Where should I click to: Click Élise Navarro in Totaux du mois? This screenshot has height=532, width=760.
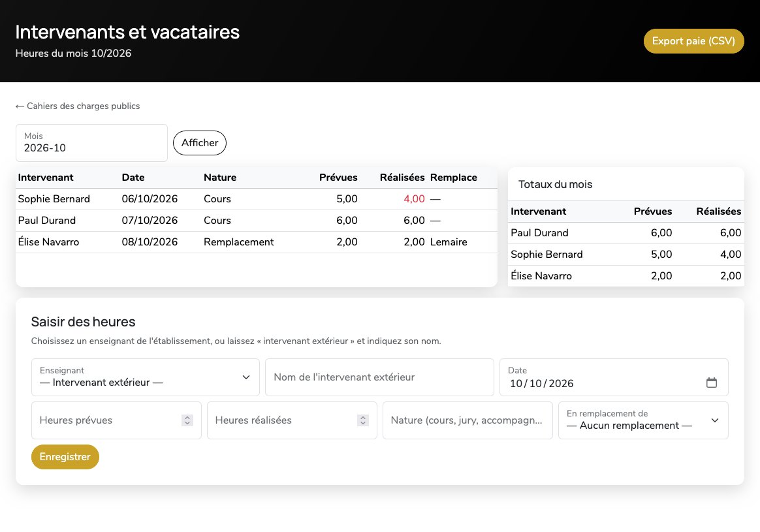click(x=541, y=275)
